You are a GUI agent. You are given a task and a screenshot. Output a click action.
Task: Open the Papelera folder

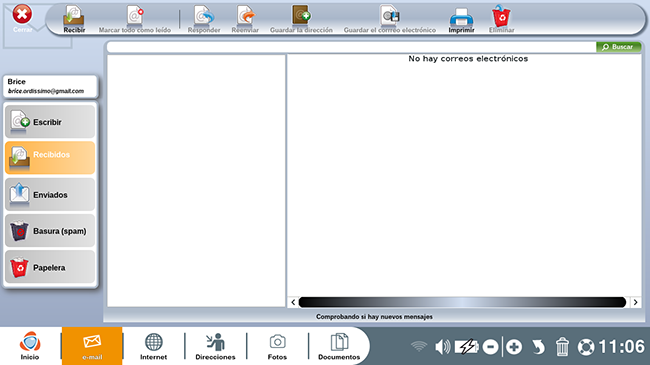pyautogui.click(x=50, y=267)
